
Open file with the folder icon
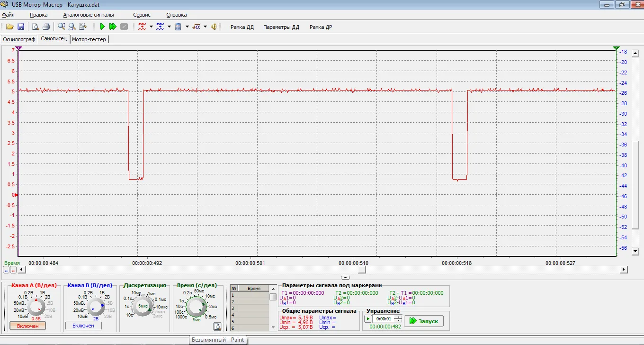9,27
